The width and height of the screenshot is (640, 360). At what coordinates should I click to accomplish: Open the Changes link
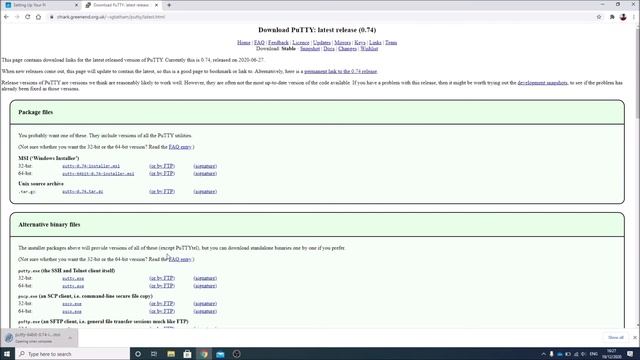(x=347, y=49)
